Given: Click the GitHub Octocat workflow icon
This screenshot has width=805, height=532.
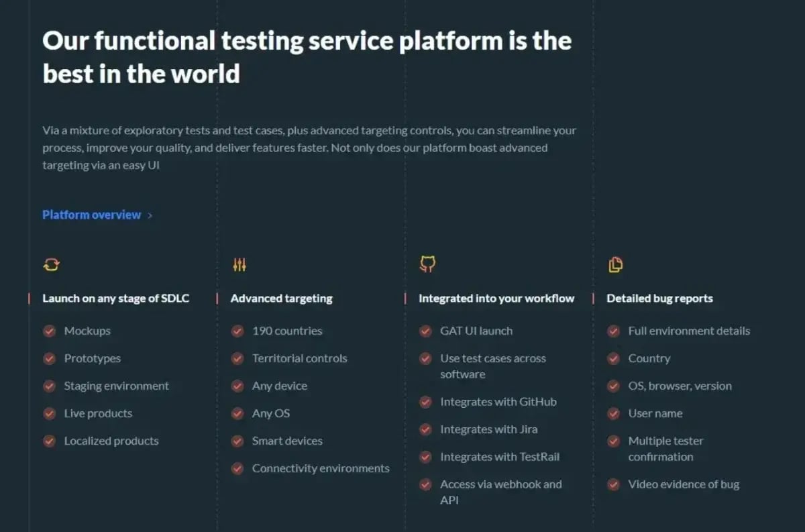Looking at the screenshot, I should pos(427,264).
